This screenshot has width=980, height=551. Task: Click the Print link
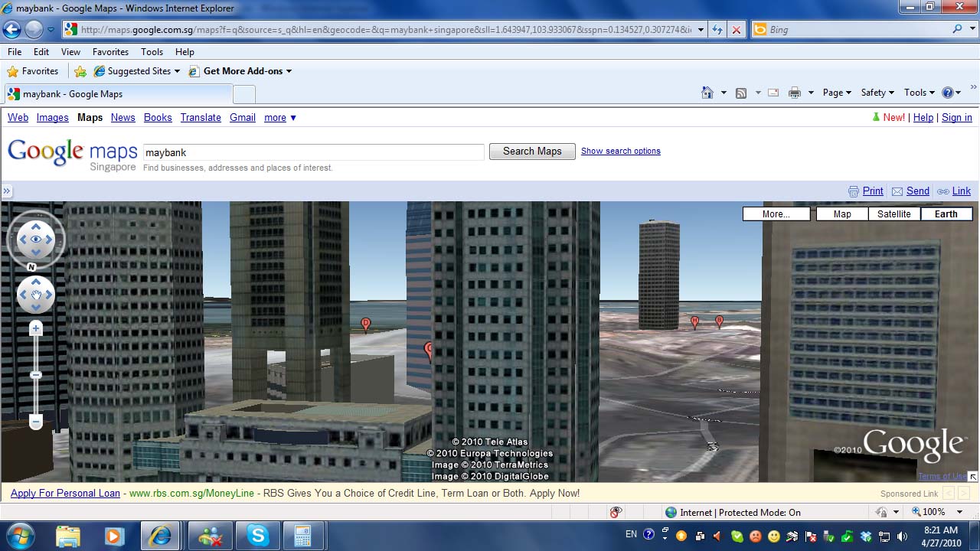point(873,191)
